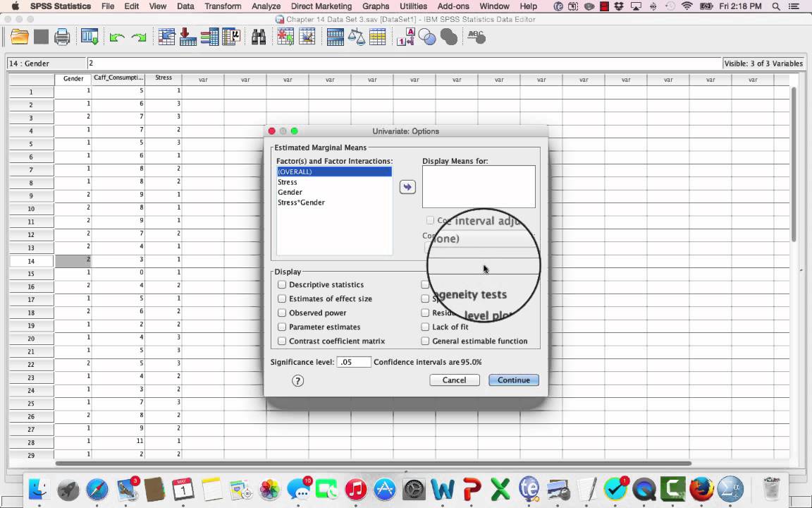Screen dimensions: 812x508
Task: Click the Data Editor vertical scrollbar
Action: (x=794, y=164)
